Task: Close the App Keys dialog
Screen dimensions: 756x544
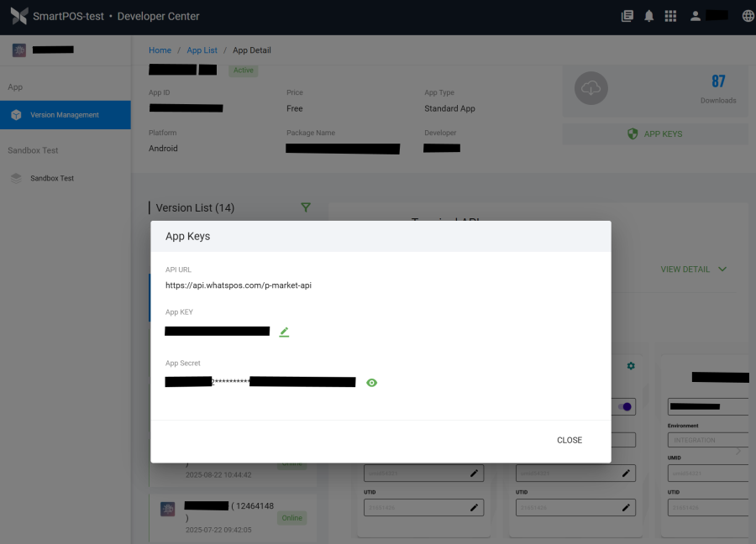Action: coord(569,440)
